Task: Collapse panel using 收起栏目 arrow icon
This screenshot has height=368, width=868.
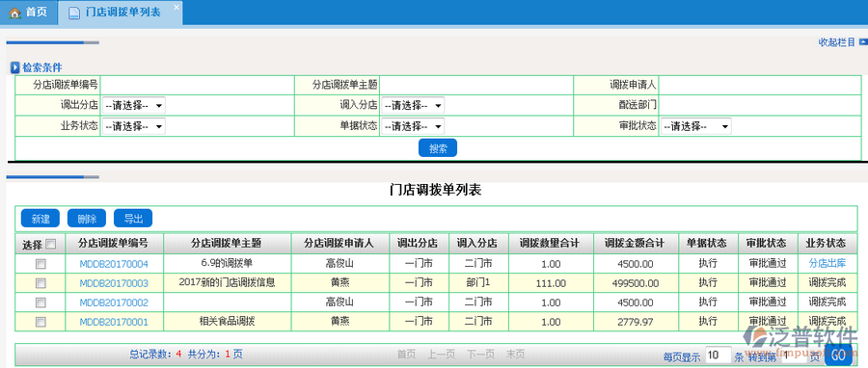Action: (x=862, y=42)
